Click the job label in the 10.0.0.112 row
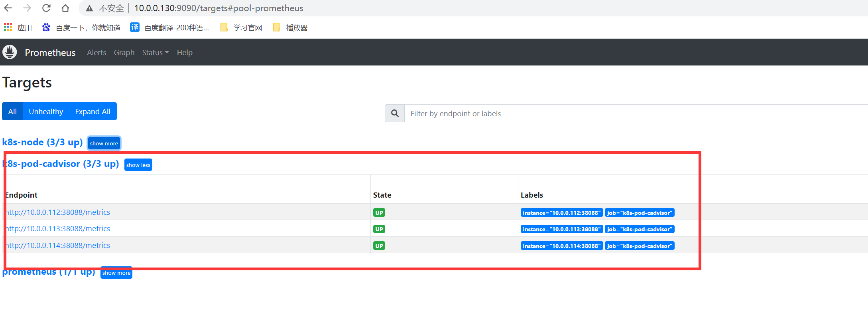Image resolution: width=868 pixels, height=335 pixels. coord(640,213)
